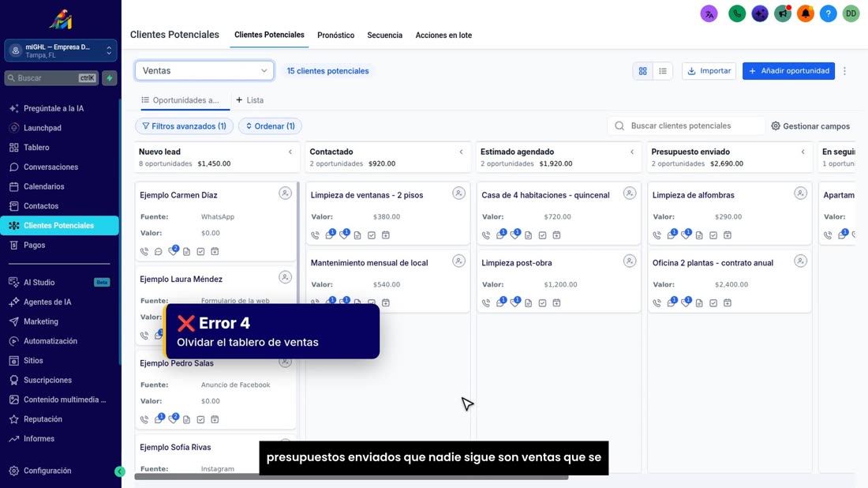
Task: Click phone icon on Ejemplo Carmen Díaz card
Action: tap(144, 251)
